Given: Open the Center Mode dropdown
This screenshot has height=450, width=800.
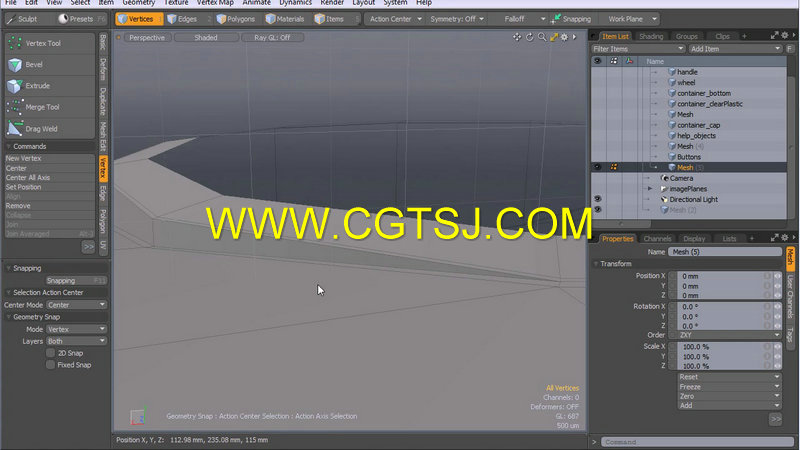Looking at the screenshot, I should point(76,305).
